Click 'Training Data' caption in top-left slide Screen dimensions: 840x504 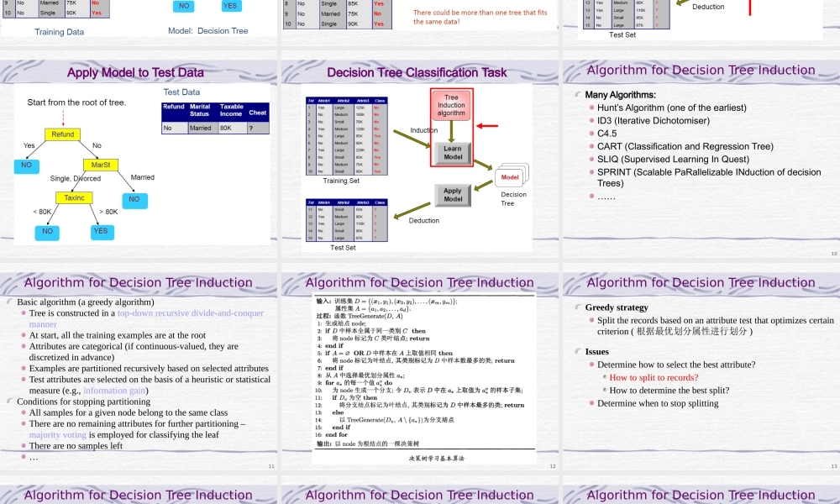pos(60,32)
